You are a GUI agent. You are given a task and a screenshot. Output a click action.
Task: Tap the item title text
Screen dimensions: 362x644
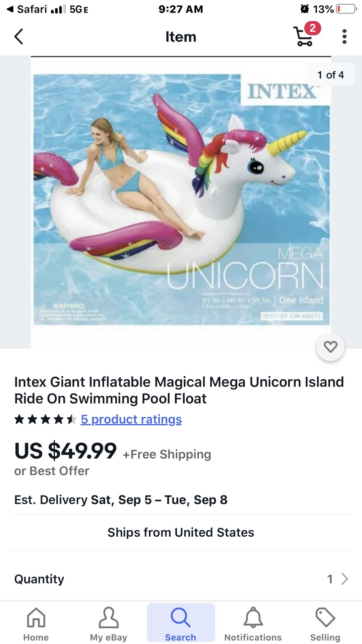point(179,390)
